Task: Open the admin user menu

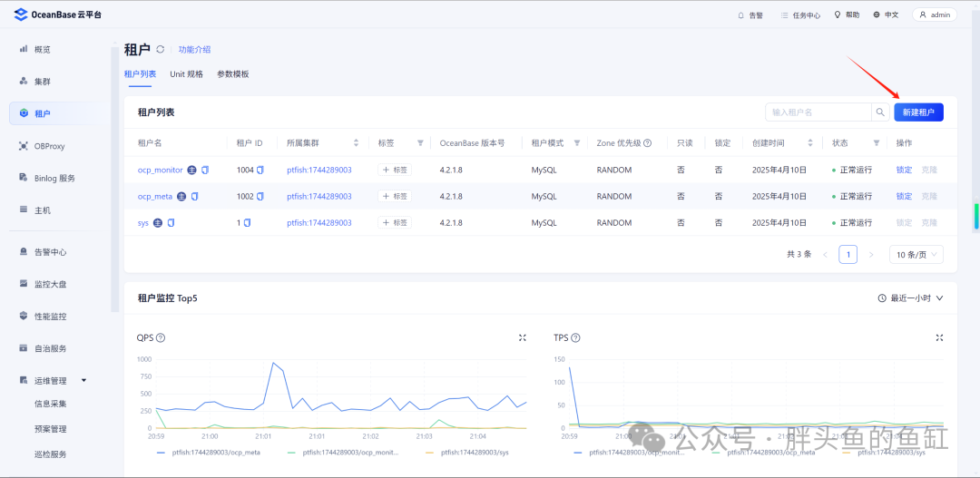Action: click(935, 15)
